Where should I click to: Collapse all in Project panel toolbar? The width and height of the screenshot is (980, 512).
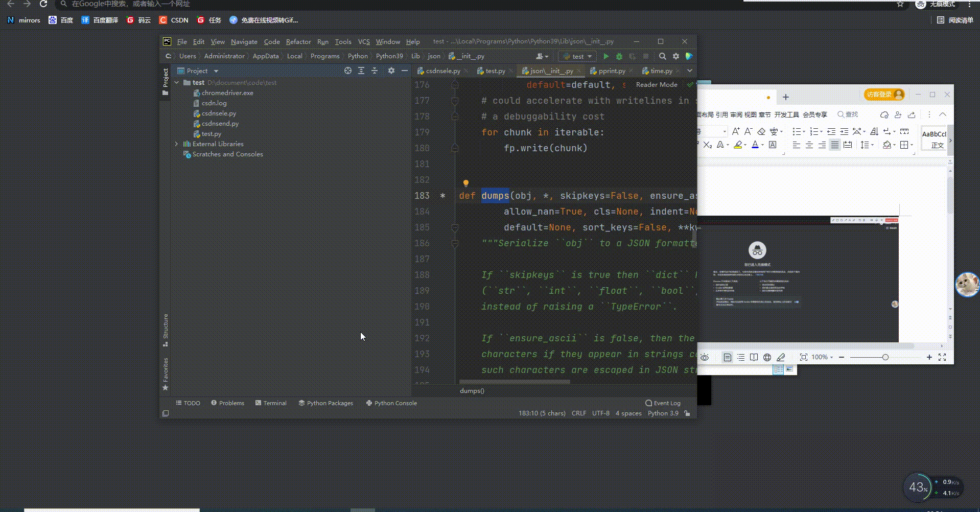375,71
